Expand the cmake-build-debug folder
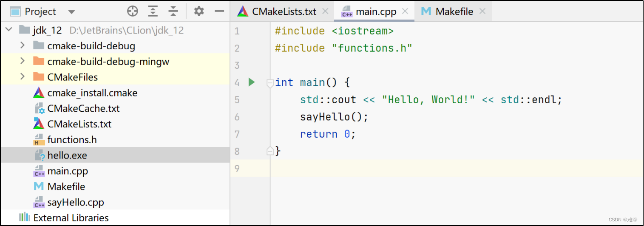Image resolution: width=644 pixels, height=226 pixels. click(x=23, y=45)
